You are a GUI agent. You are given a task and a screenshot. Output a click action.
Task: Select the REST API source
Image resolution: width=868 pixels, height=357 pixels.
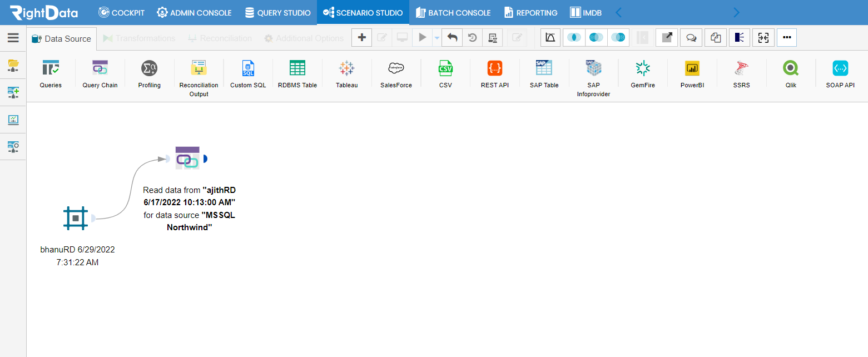click(494, 74)
